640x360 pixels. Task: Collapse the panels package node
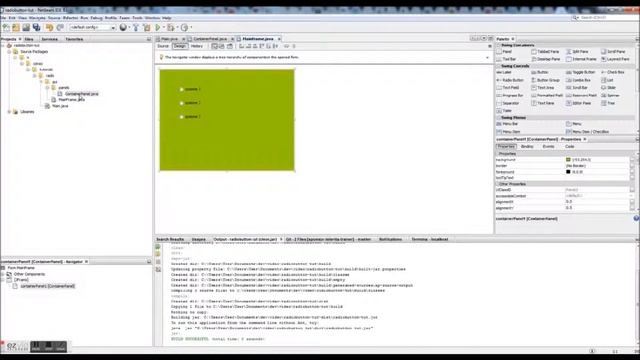[47, 88]
